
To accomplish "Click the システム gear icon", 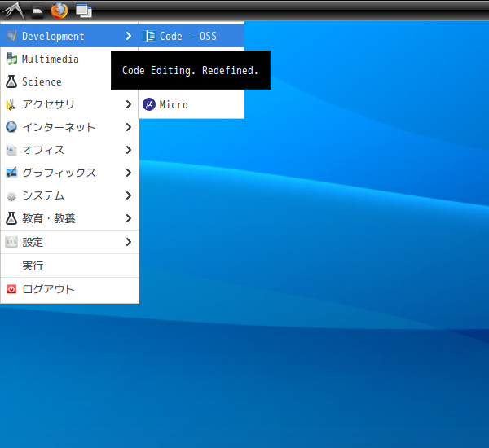I will pos(11,195).
